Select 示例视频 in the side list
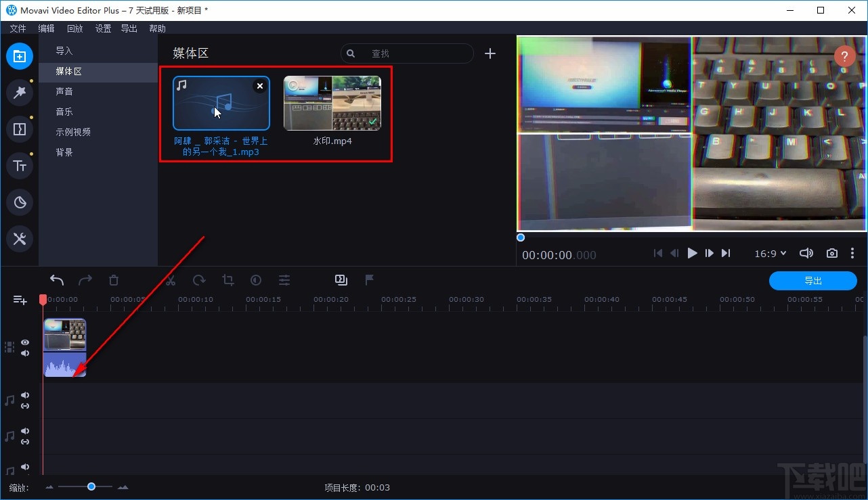The width and height of the screenshot is (868, 500). tap(98, 132)
